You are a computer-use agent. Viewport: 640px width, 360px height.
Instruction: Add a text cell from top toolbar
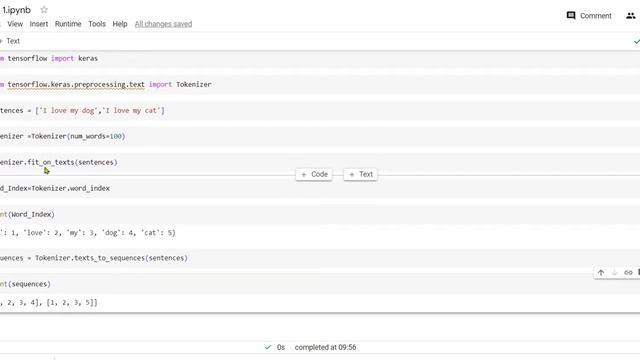tap(11, 41)
